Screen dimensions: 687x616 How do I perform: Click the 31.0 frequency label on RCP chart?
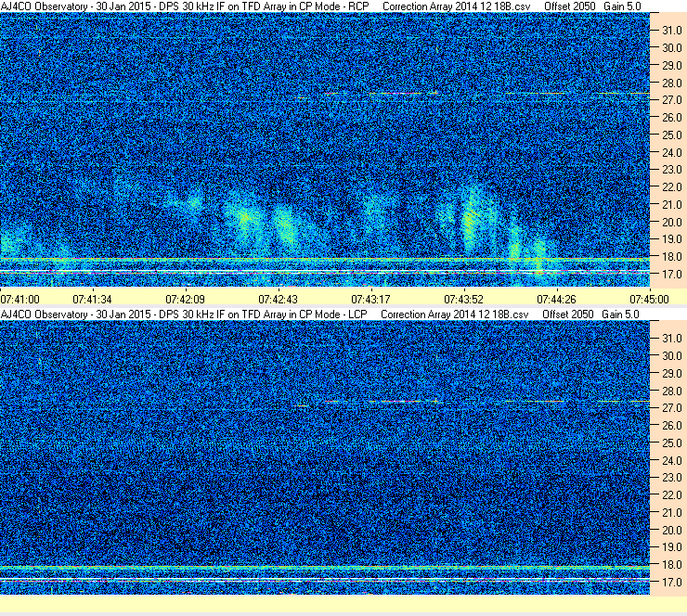[671, 31]
